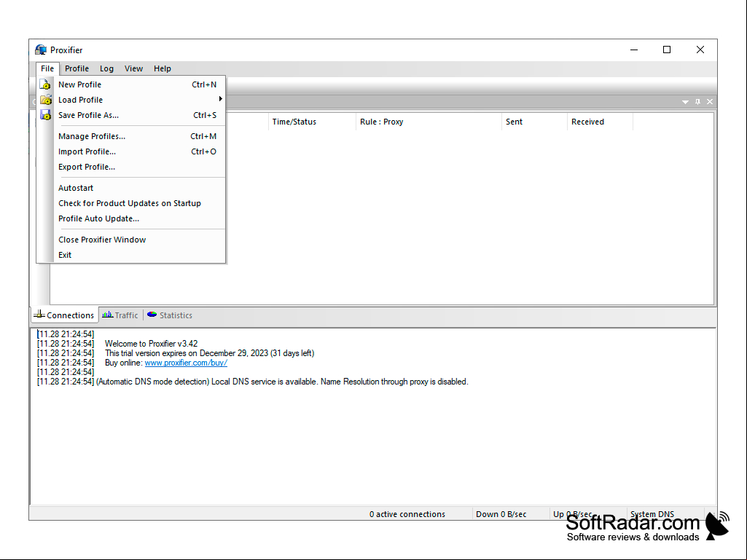Select Close Proxifier Window
Screen dimensions: 747x560
131,240
